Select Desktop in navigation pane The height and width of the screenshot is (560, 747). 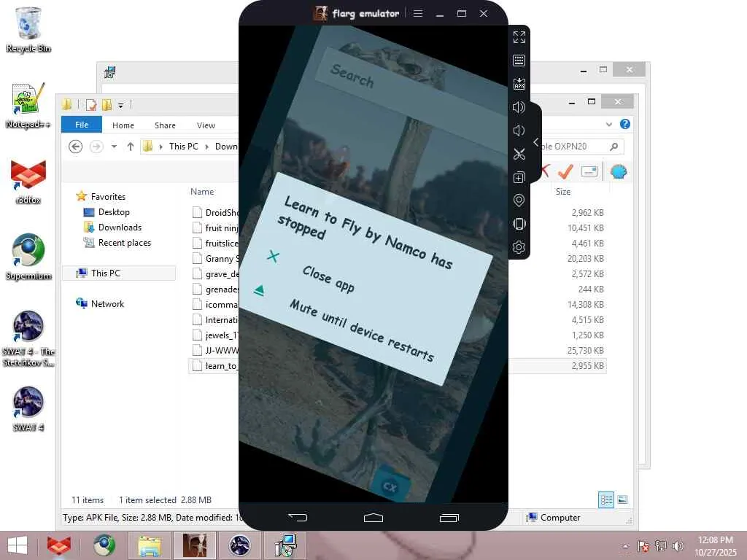114,212
